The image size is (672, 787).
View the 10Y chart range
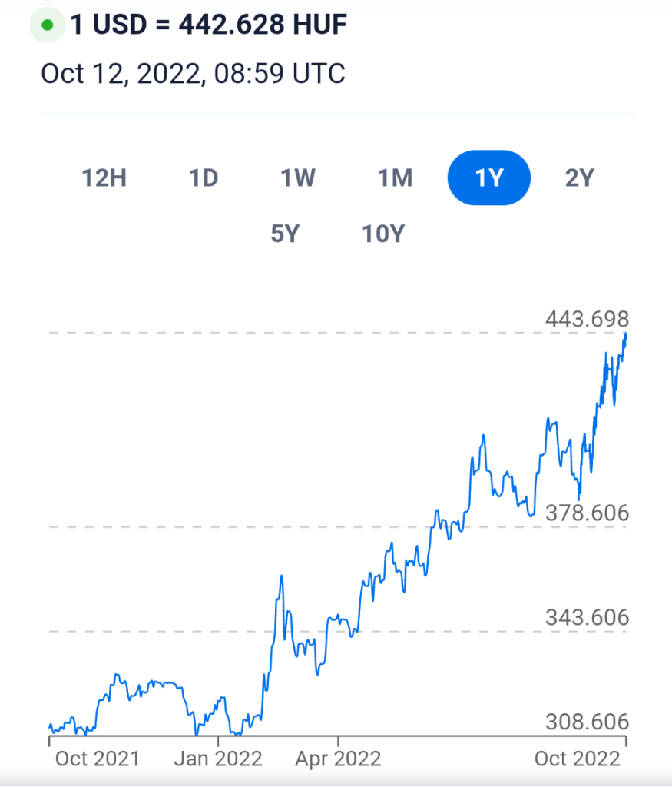(x=383, y=234)
